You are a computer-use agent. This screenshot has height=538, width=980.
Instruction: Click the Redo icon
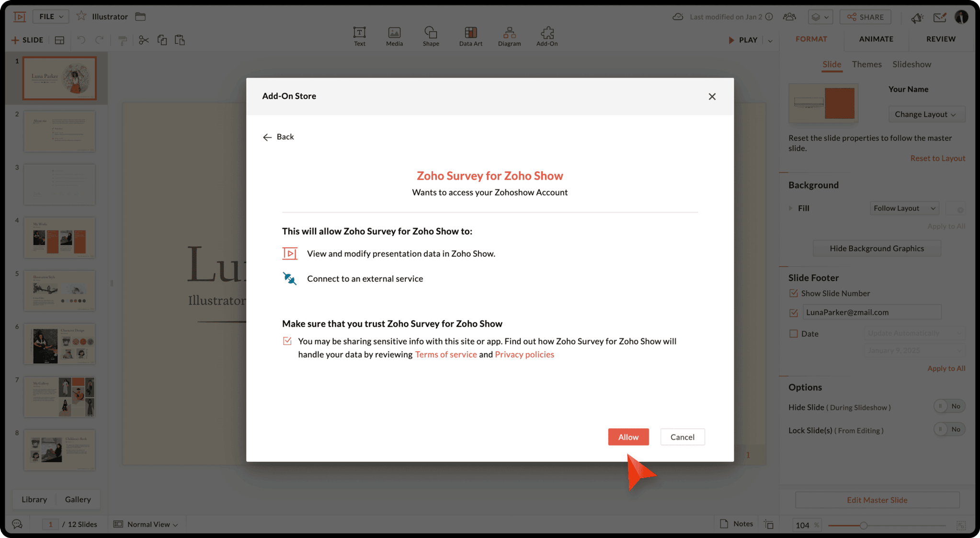click(99, 40)
